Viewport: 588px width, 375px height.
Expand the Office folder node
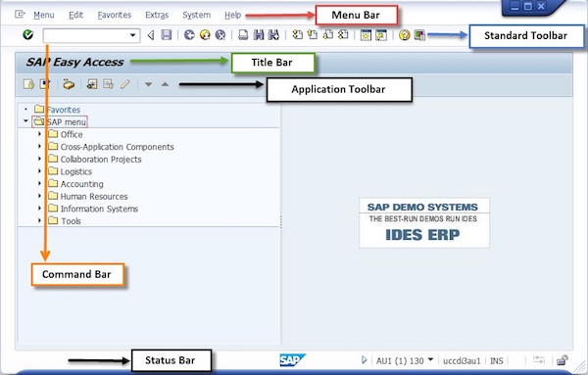point(40,134)
